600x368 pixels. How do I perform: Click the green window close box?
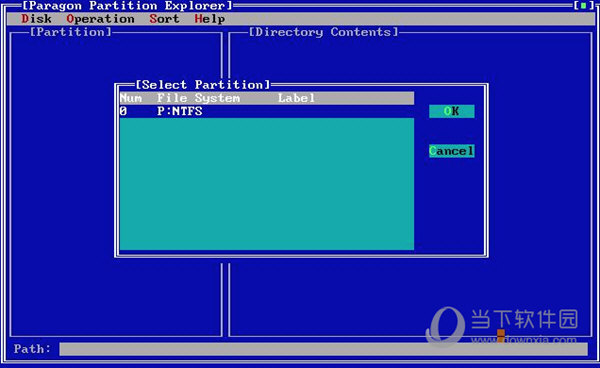583,5
